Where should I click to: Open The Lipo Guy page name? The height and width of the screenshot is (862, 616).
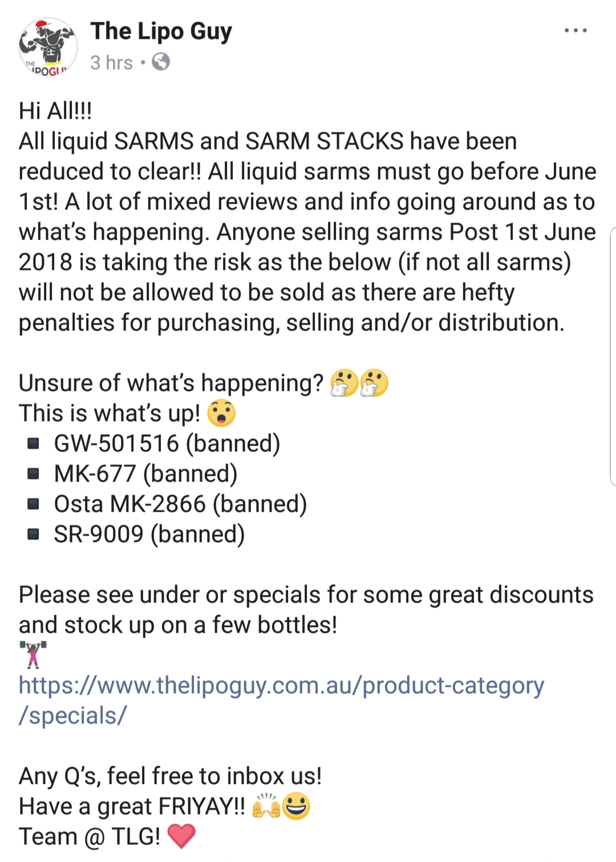tap(161, 31)
